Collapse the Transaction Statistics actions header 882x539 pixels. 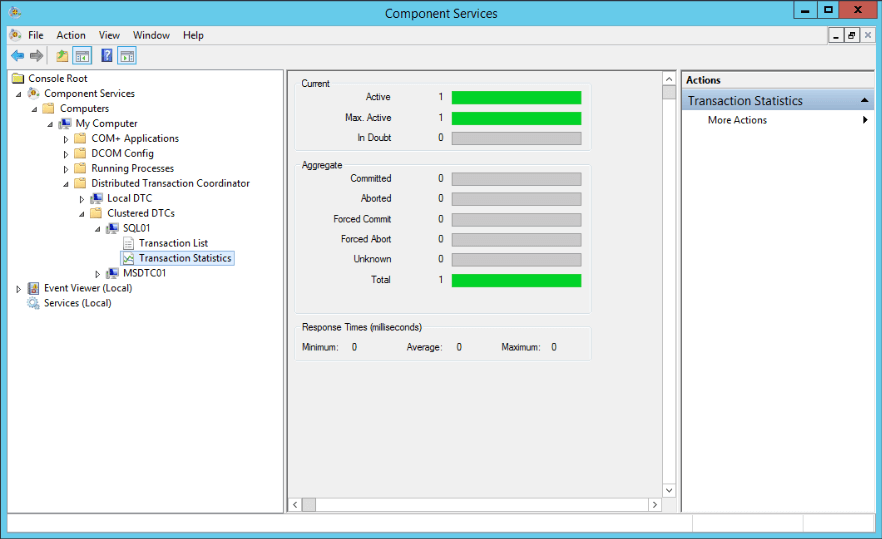pos(866,101)
